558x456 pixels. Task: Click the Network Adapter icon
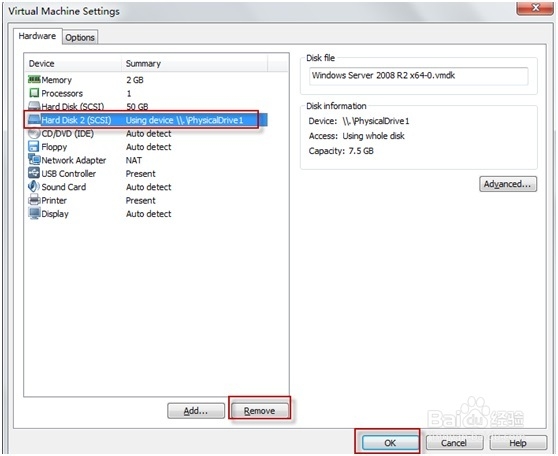(x=34, y=160)
